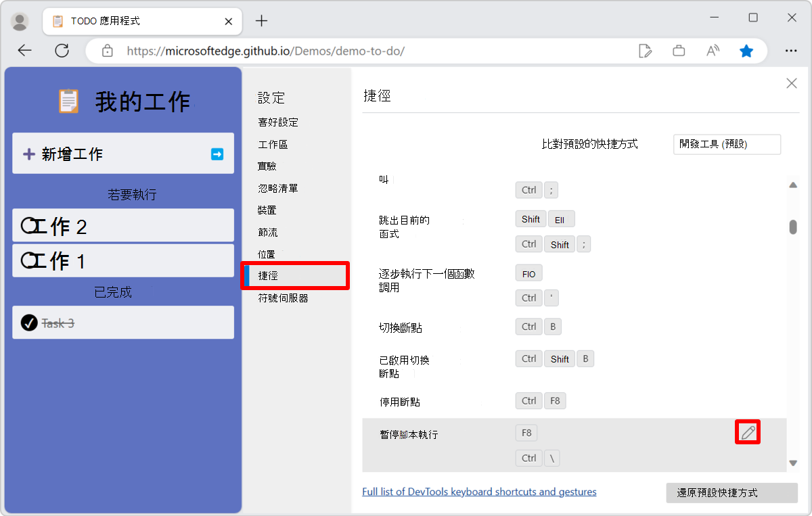Open the full DevTools keyboard shortcuts list link
The image size is (812, 516).
(x=479, y=492)
